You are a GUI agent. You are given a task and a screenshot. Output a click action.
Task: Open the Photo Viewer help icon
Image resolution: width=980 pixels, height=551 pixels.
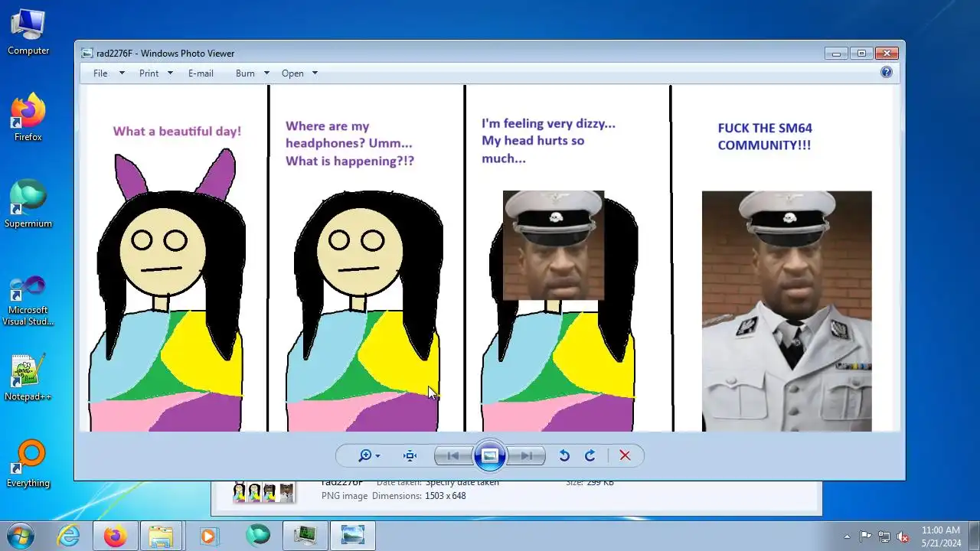(x=887, y=72)
